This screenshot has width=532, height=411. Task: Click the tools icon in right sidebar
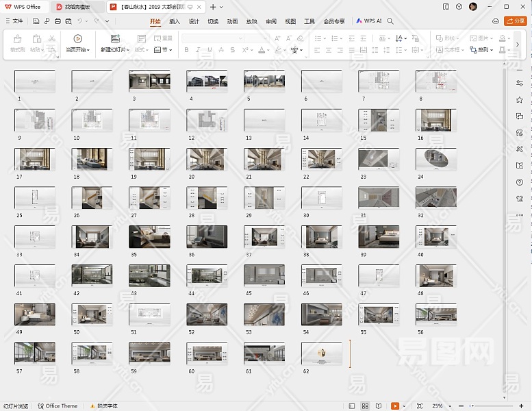click(x=520, y=149)
